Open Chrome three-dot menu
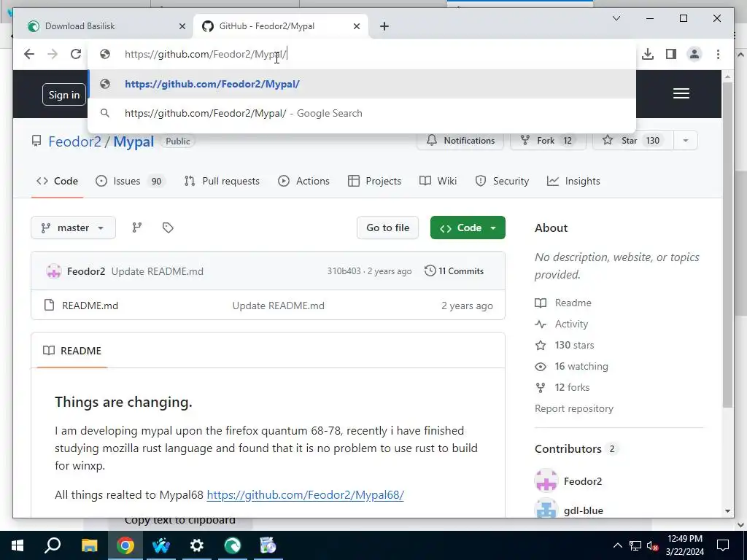Screen dimensions: 747x560 718,54
